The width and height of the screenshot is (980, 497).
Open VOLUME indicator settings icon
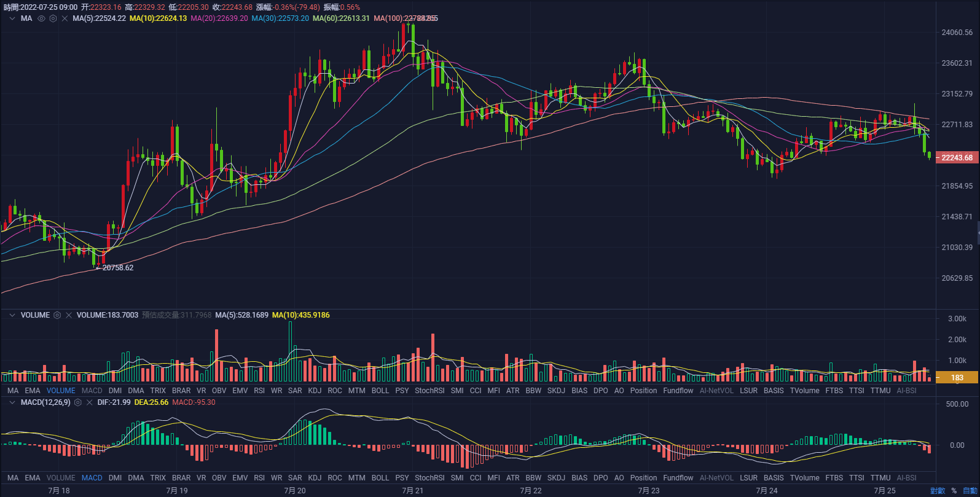(57, 315)
